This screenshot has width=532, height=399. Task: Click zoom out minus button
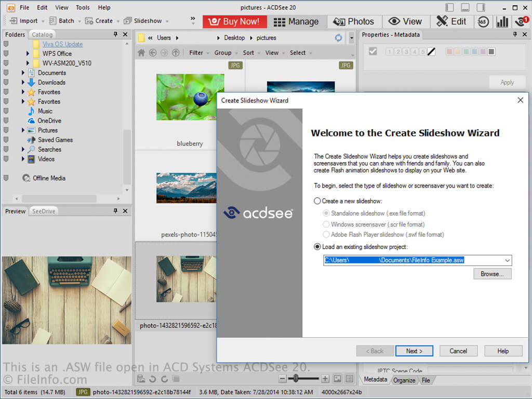pyautogui.click(x=282, y=379)
